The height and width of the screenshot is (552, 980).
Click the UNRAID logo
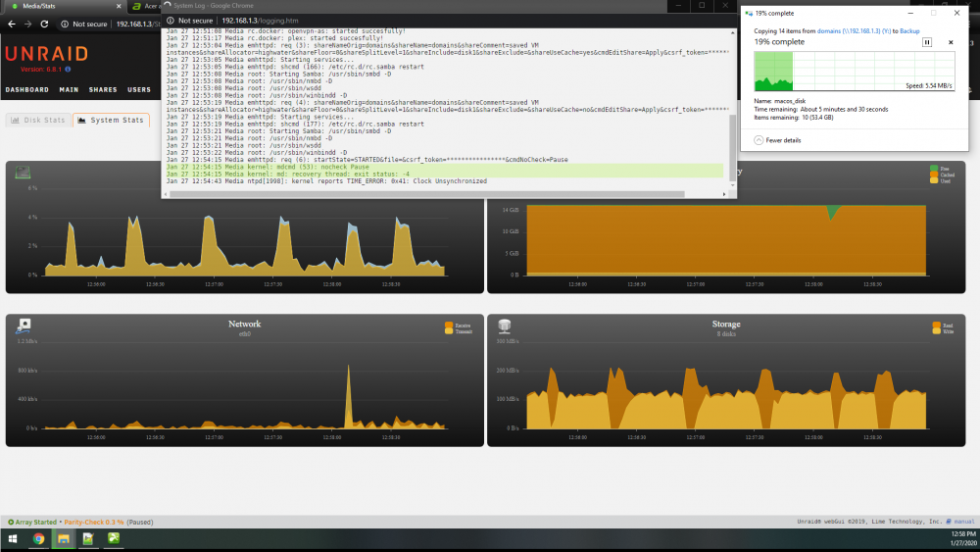pos(46,54)
